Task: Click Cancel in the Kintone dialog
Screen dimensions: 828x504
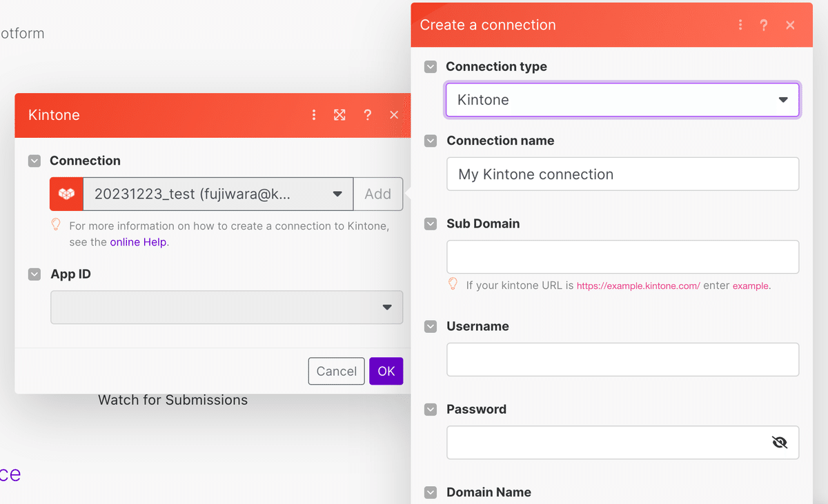Action: (x=337, y=371)
